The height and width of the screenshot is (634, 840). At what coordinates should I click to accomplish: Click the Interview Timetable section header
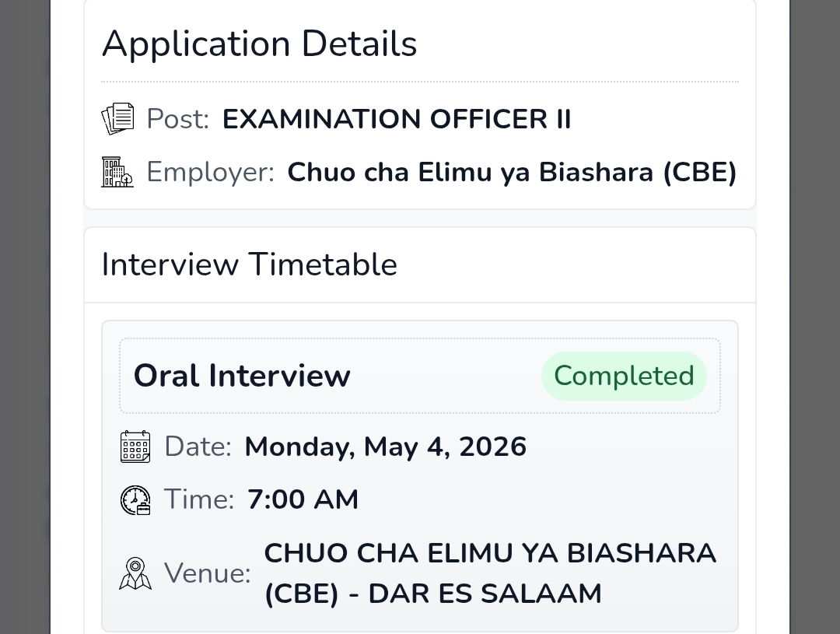pyautogui.click(x=249, y=264)
